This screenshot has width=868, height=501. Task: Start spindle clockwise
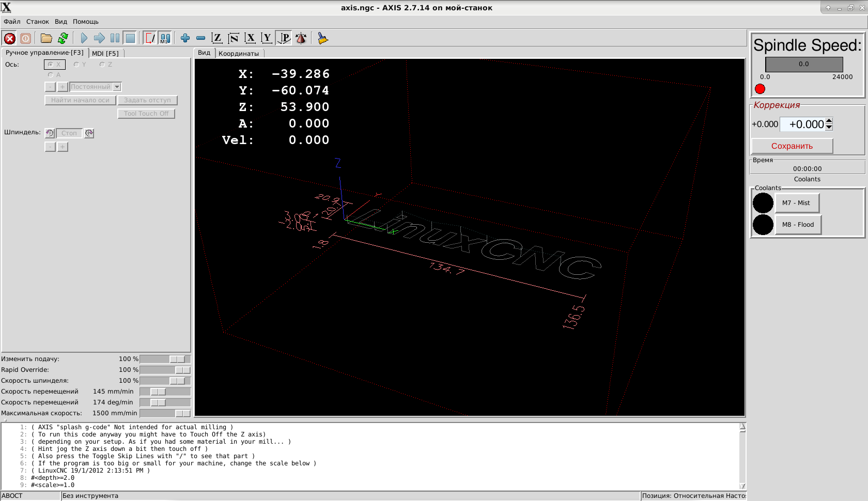point(89,133)
